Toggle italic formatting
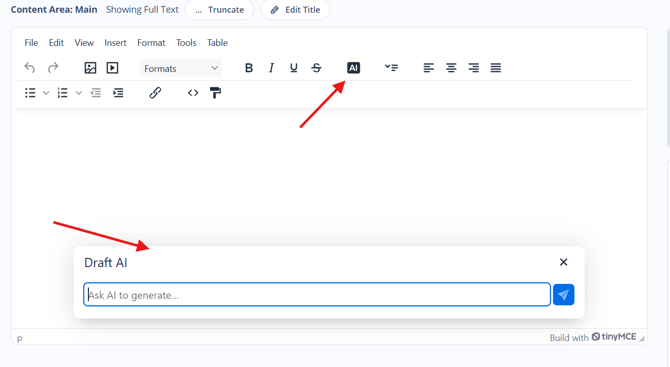Viewport: 670px width, 367px height. coord(271,68)
